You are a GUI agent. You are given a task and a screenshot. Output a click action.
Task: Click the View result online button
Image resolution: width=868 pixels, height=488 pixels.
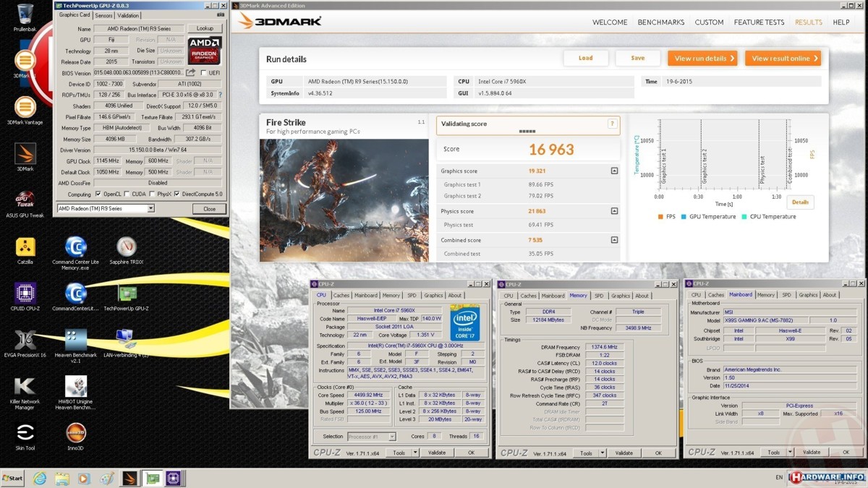pyautogui.click(x=785, y=59)
